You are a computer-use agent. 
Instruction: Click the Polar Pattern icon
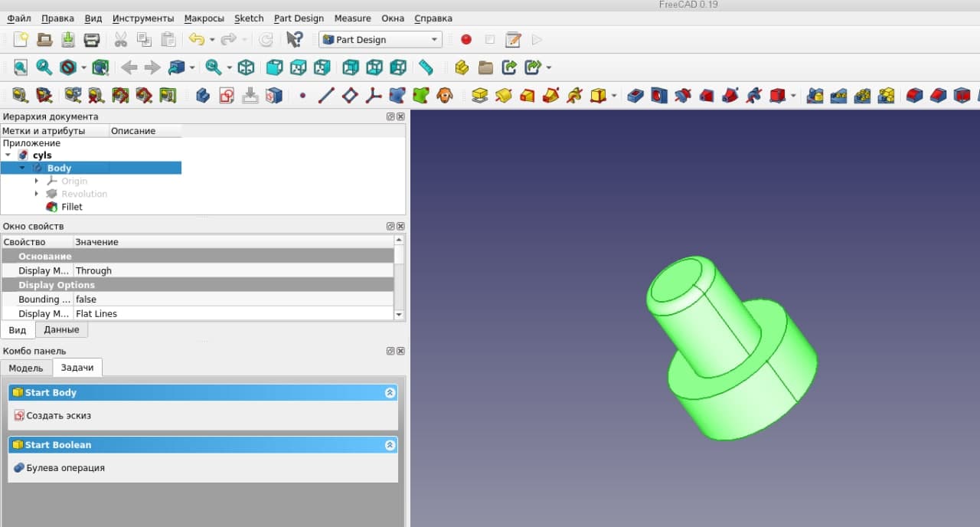(x=863, y=95)
